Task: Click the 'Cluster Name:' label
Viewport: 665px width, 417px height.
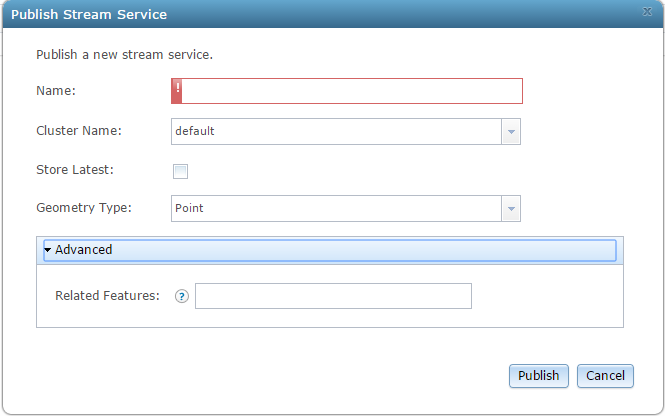Action: pos(79,131)
